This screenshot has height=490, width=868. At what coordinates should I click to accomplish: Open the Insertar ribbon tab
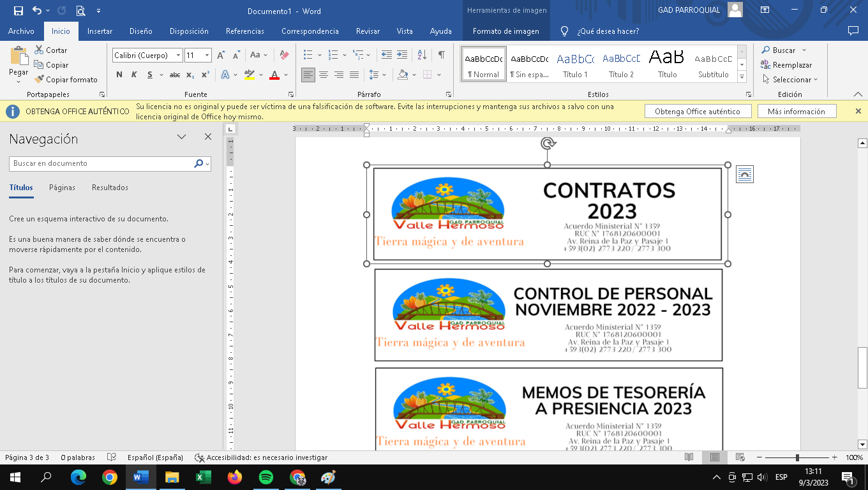(100, 31)
